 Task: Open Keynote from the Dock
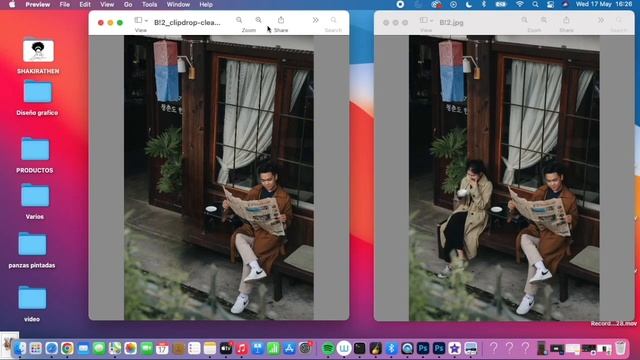[x=258, y=348]
